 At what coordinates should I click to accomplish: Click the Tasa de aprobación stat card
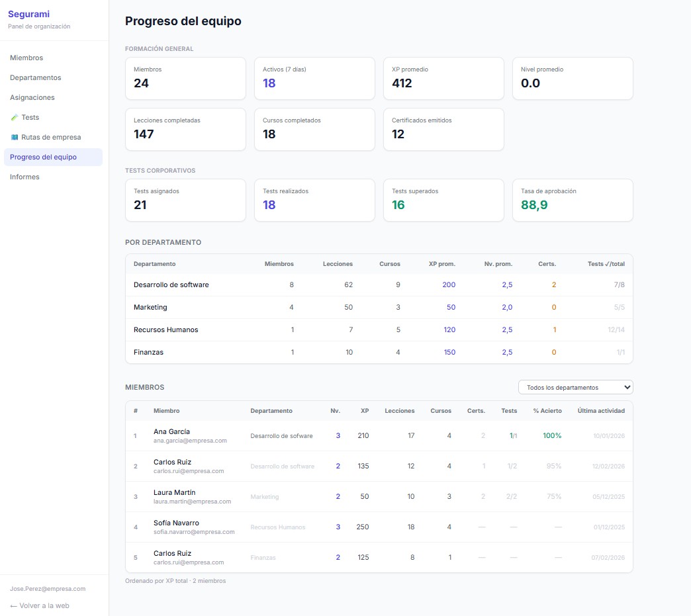[573, 200]
